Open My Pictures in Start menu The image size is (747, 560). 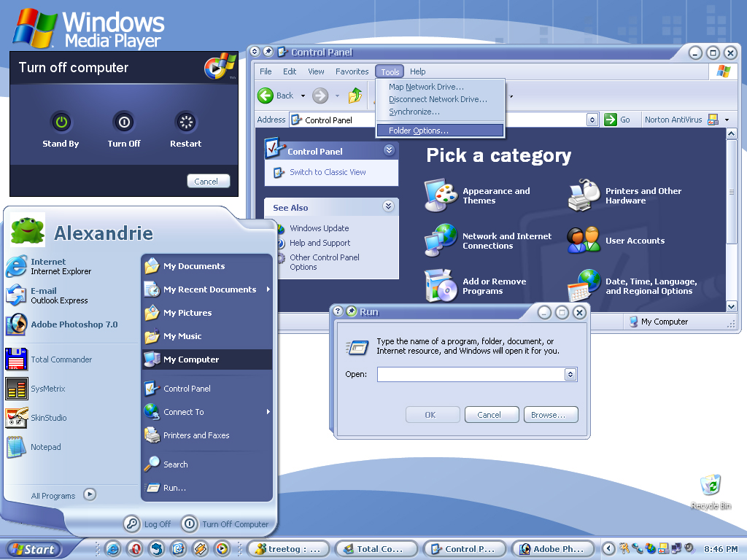click(x=206, y=313)
